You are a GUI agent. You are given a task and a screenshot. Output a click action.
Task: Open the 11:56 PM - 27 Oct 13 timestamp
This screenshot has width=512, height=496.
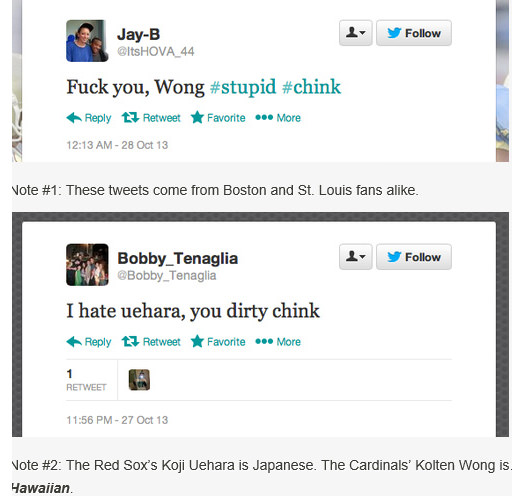pyautogui.click(x=117, y=420)
